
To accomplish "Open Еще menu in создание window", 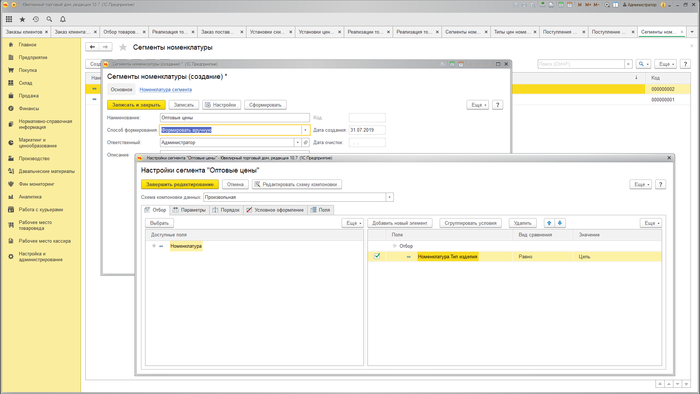I will [478, 105].
